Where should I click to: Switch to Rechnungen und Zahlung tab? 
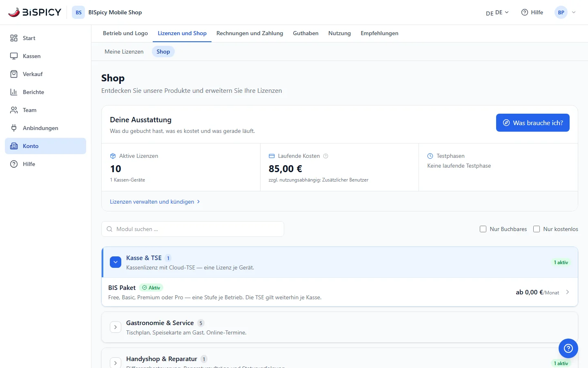250,33
